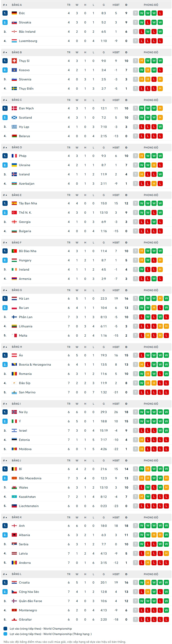Click the gray question-mark form badge for Na Uy
Image resolution: width=172 pixels, height=644 pixels.
(135, 412)
